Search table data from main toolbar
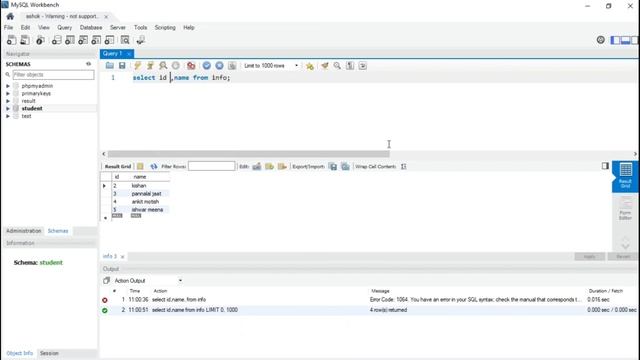This screenshot has width=640, height=360. point(125,40)
